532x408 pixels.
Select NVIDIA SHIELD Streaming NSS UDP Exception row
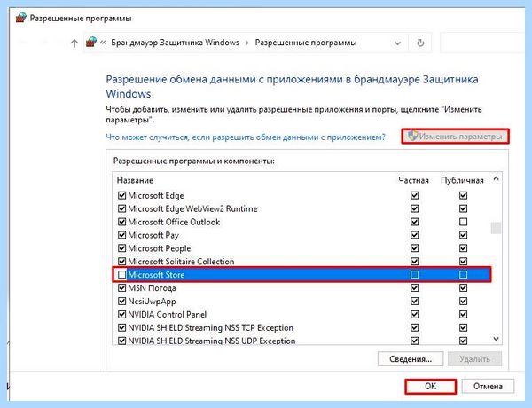tap(212, 341)
